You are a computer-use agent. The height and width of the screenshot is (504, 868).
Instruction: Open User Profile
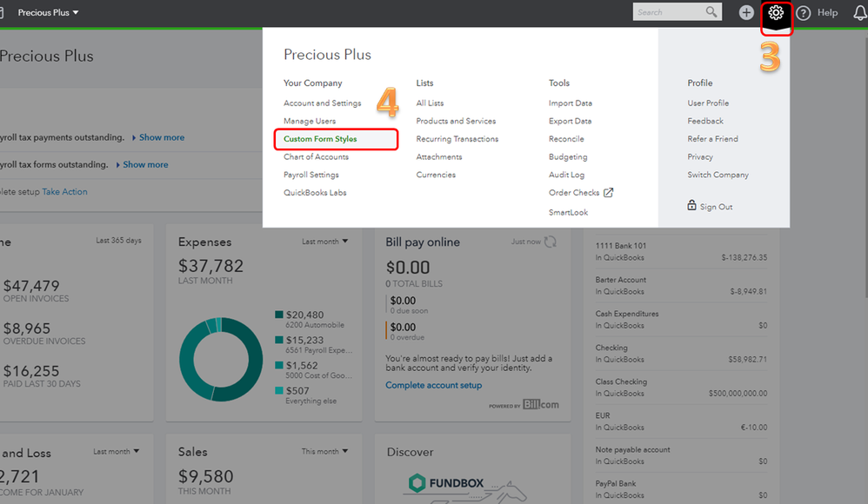tap(708, 103)
